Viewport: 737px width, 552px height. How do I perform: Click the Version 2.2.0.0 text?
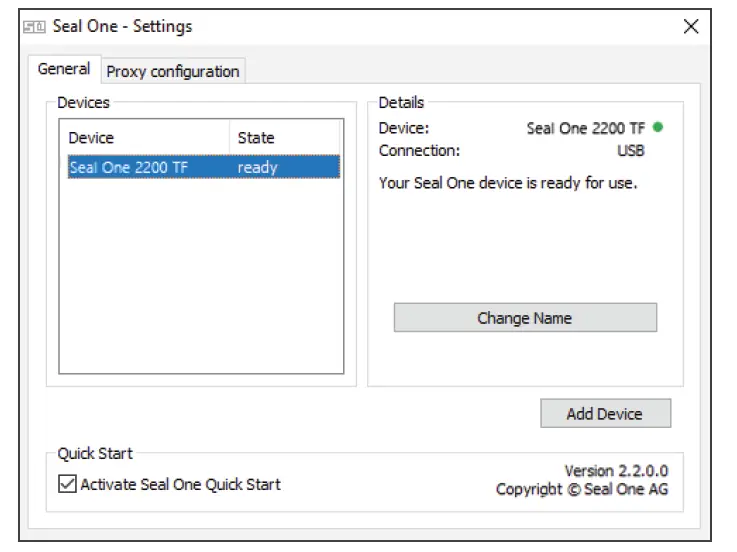616,470
